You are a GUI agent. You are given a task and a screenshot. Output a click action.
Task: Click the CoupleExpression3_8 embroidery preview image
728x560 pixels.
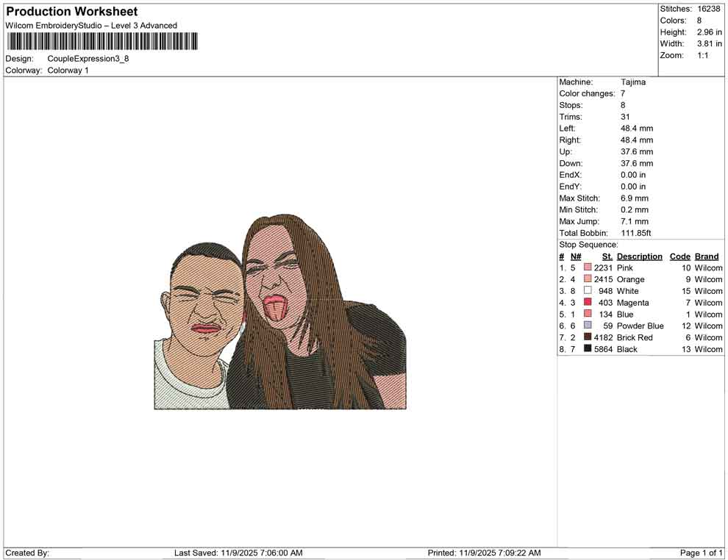(x=279, y=316)
